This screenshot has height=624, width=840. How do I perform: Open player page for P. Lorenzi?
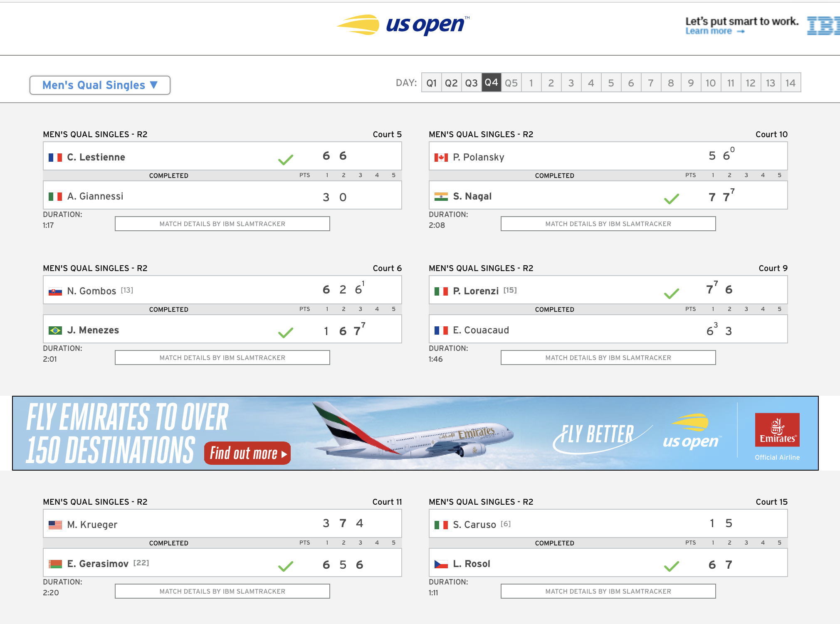[476, 291]
